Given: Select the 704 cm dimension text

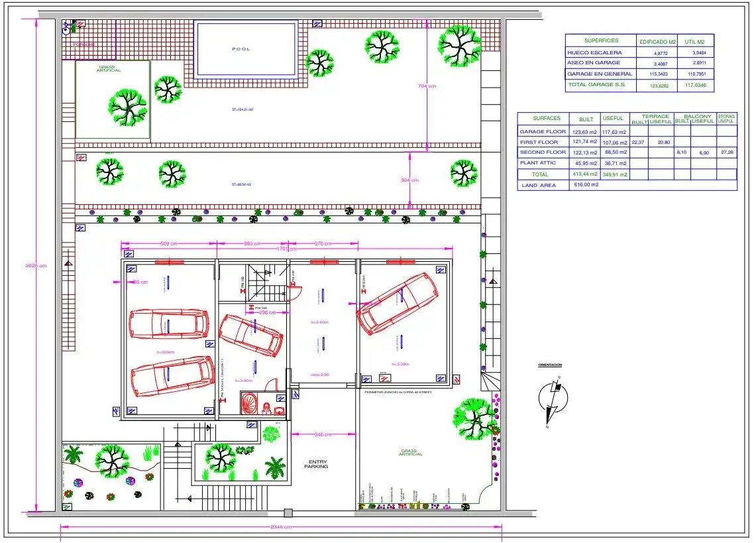Looking at the screenshot, I should tap(427, 86).
